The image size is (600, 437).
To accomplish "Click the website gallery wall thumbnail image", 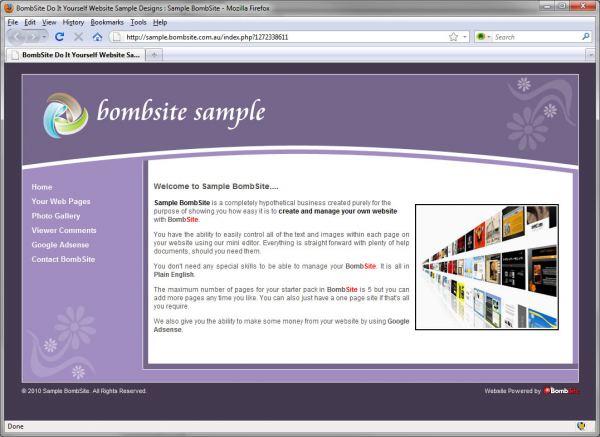I will [x=487, y=267].
